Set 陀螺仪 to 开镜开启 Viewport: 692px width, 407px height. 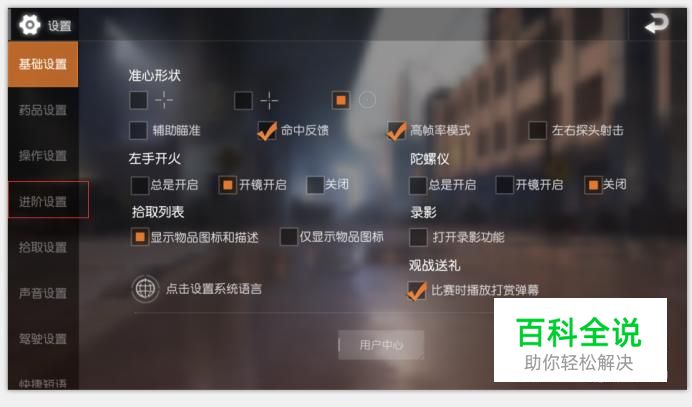tap(504, 185)
